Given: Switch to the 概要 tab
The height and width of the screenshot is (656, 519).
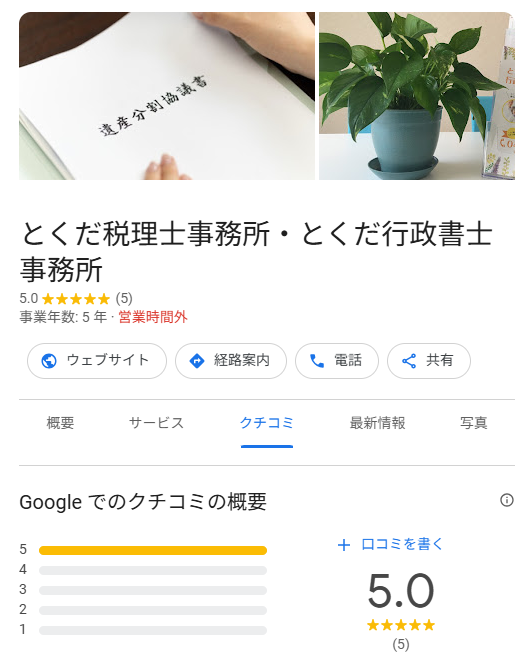Looking at the screenshot, I should point(60,423).
